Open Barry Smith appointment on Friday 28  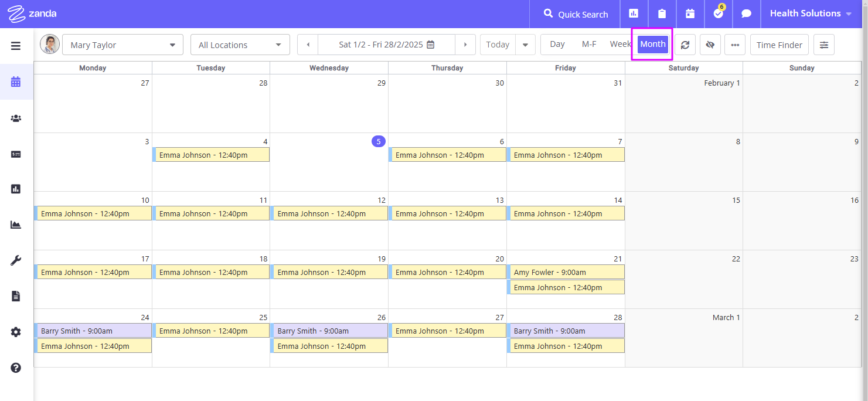coord(566,331)
